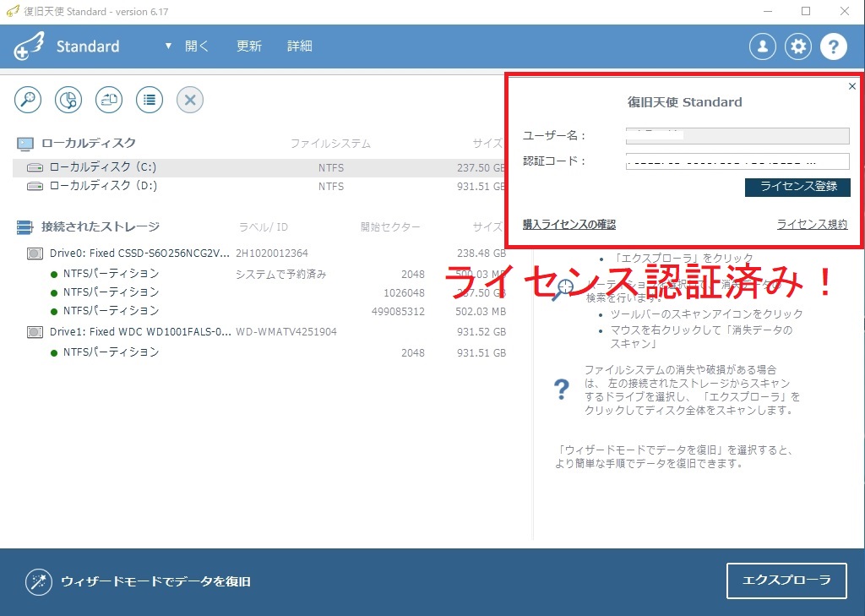
Task: Click the winged Standard logo icon
Action: 29,46
